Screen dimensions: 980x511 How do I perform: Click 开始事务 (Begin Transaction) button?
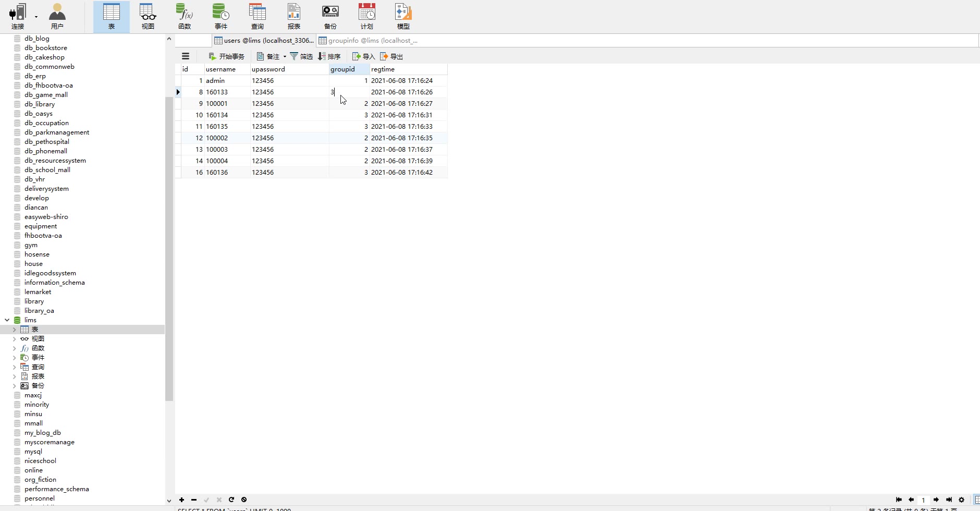click(x=226, y=56)
